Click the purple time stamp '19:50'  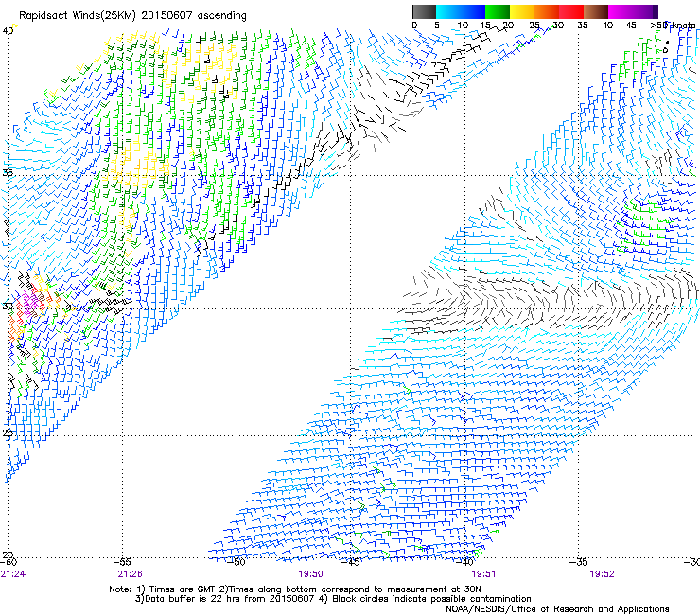[x=310, y=574]
